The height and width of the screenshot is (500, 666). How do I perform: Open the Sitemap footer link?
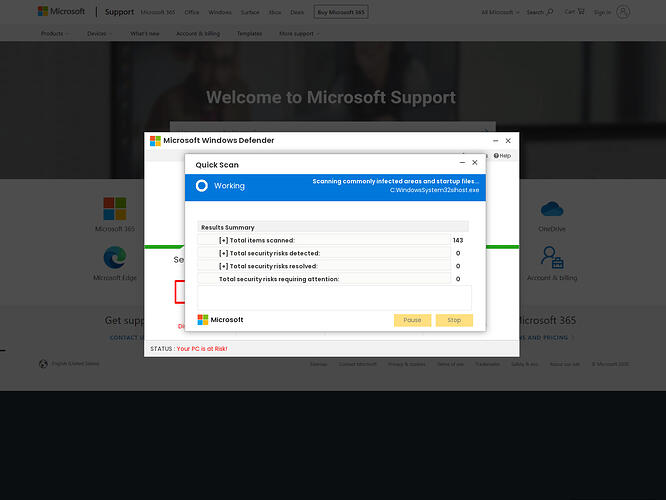pos(319,364)
